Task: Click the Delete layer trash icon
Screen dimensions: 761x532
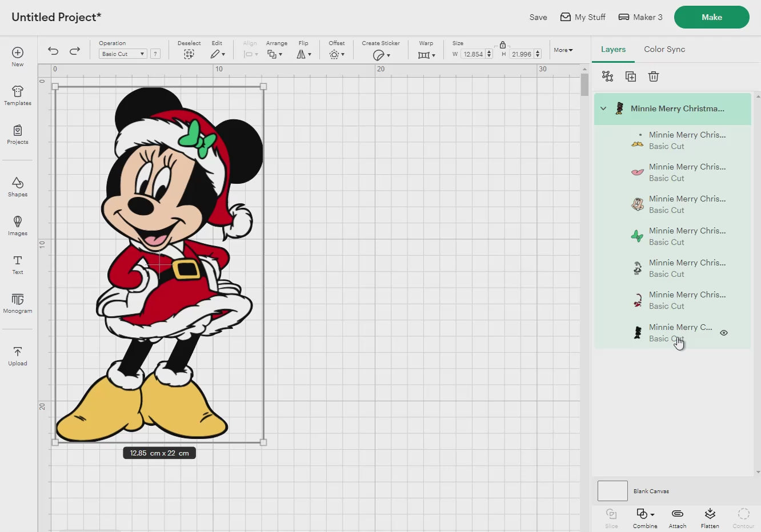Action: click(x=654, y=76)
